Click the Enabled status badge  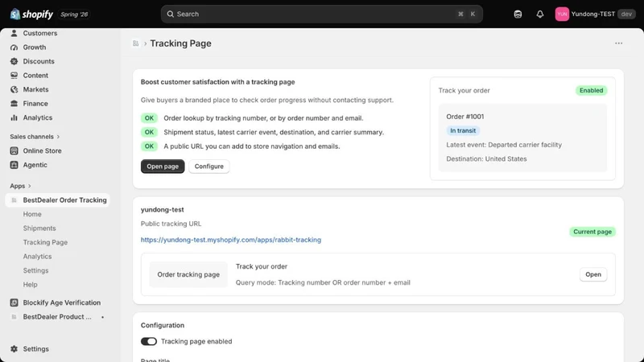(x=592, y=90)
